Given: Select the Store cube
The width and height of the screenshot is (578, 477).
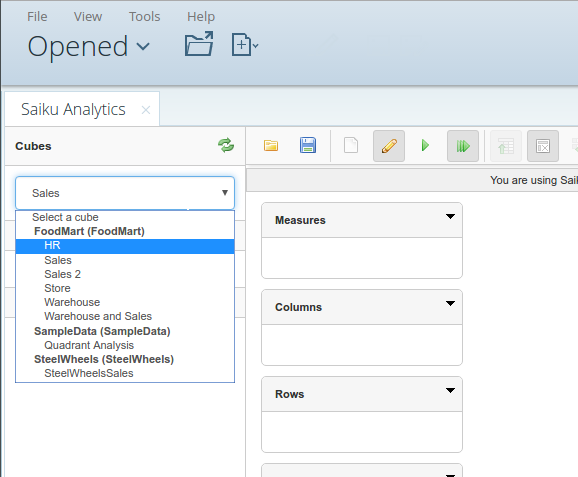Looking at the screenshot, I should click(x=125, y=288).
